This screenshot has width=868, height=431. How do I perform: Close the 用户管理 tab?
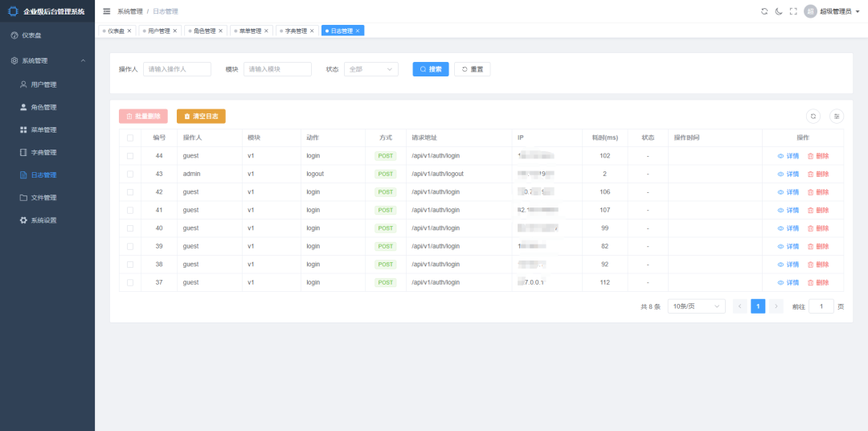[175, 31]
